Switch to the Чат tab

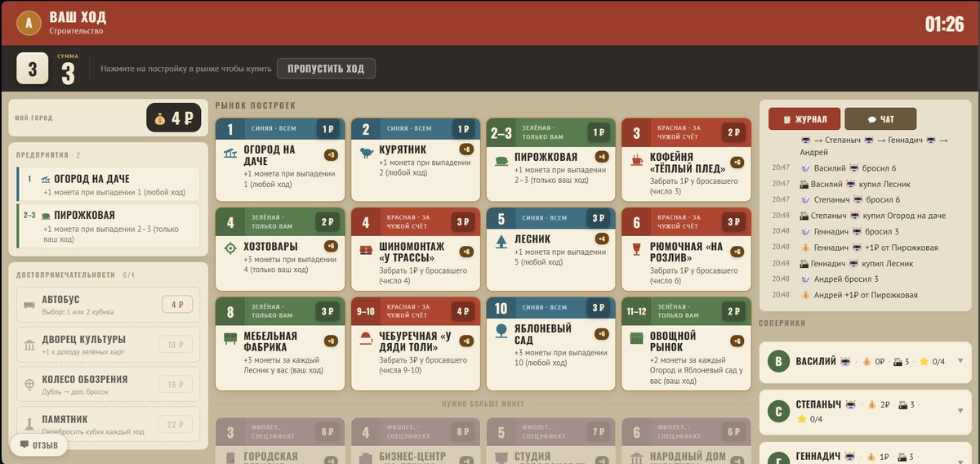[x=880, y=118]
